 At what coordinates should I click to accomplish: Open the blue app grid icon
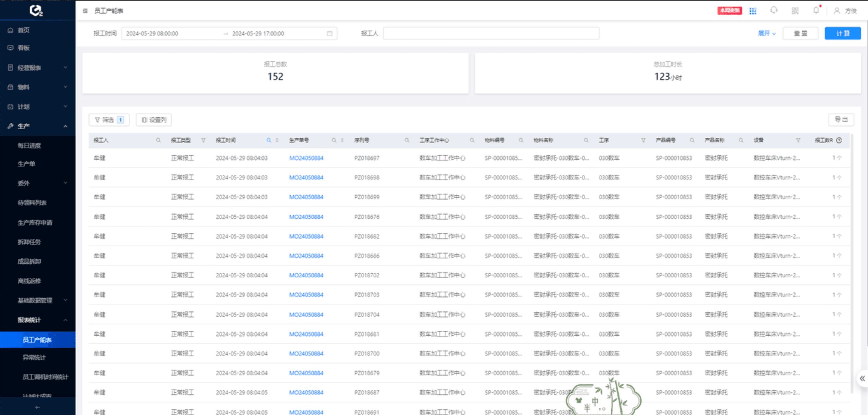point(753,11)
